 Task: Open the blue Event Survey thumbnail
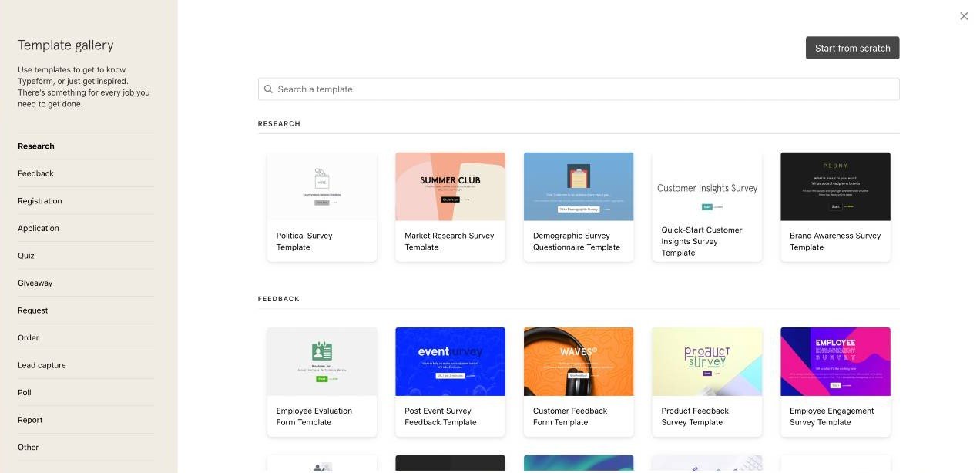450,361
